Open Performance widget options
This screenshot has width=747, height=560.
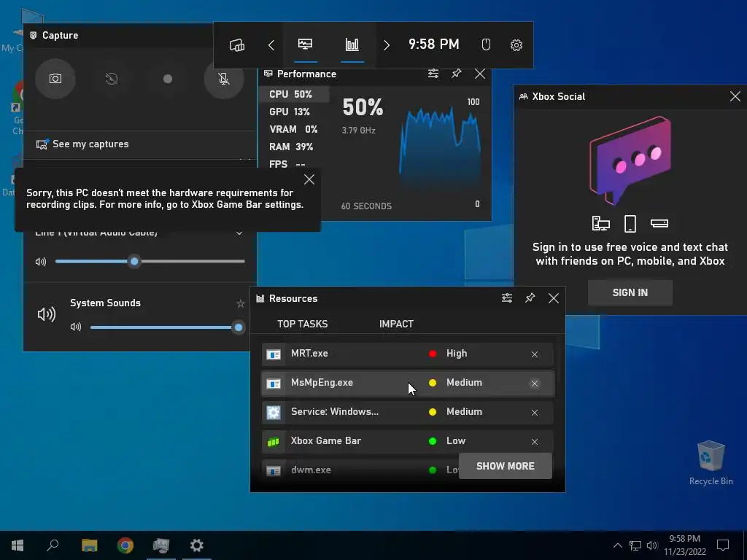point(433,74)
